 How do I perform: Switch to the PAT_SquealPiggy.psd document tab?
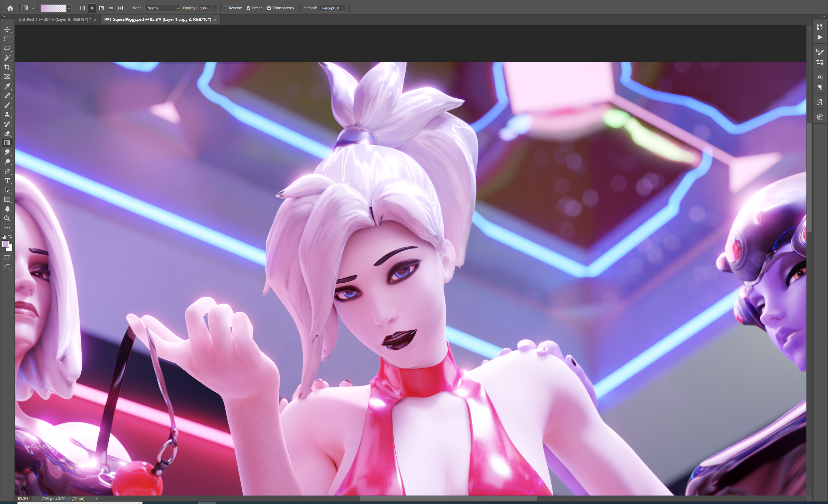pos(158,19)
